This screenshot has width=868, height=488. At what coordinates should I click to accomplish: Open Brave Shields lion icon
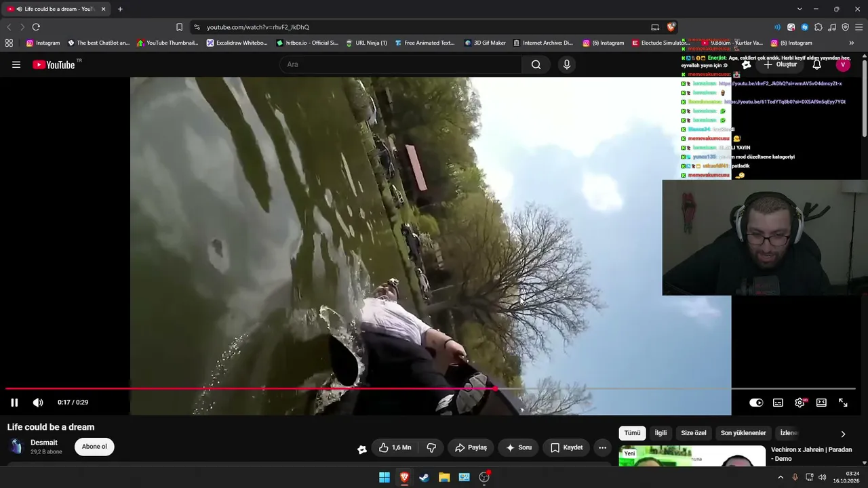coord(671,27)
